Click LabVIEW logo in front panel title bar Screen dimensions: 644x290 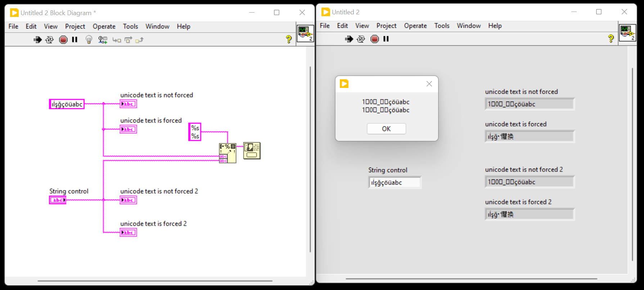pos(325,12)
